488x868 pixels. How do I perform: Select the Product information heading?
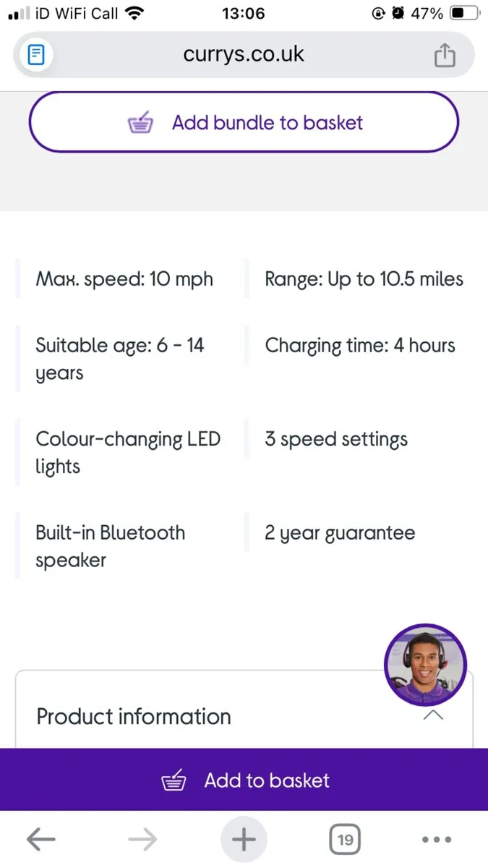click(x=133, y=716)
